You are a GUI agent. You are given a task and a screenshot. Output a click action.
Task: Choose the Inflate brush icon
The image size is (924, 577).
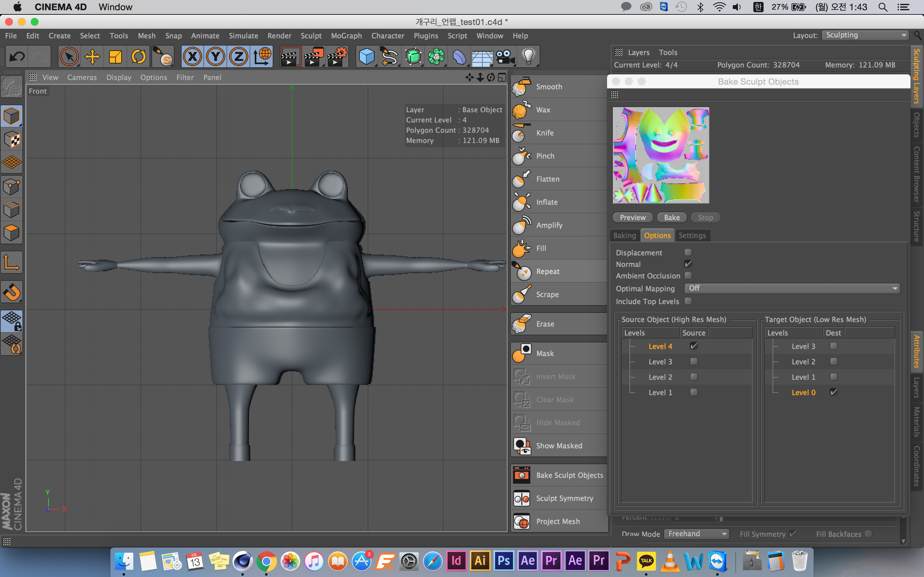[x=521, y=202]
